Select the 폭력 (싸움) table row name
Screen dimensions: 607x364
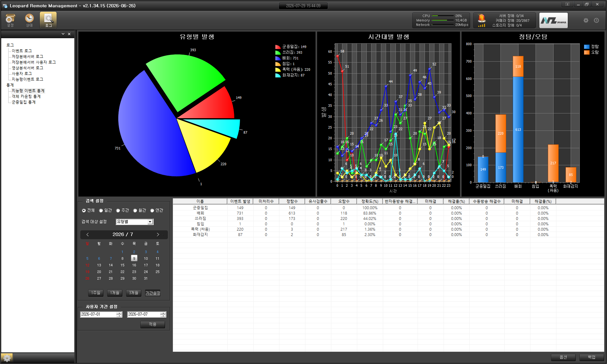click(200, 229)
